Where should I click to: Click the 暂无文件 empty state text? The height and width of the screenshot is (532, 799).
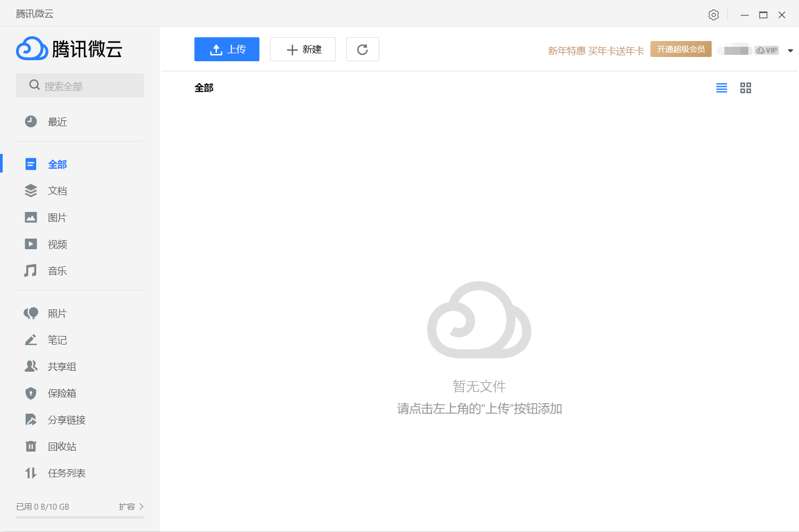[x=479, y=386]
